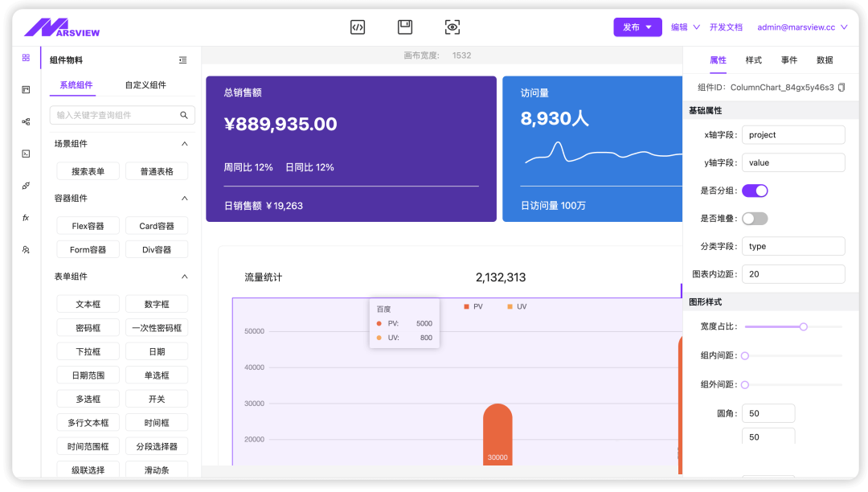Switch to the 自定义组件 tab
This screenshot has width=868, height=492.
[x=145, y=84]
